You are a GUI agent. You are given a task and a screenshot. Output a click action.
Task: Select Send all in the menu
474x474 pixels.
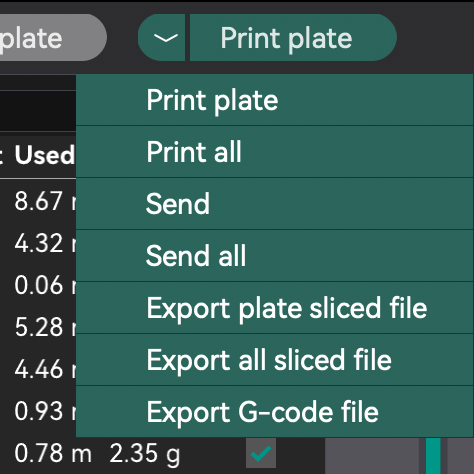pyautogui.click(x=275, y=256)
